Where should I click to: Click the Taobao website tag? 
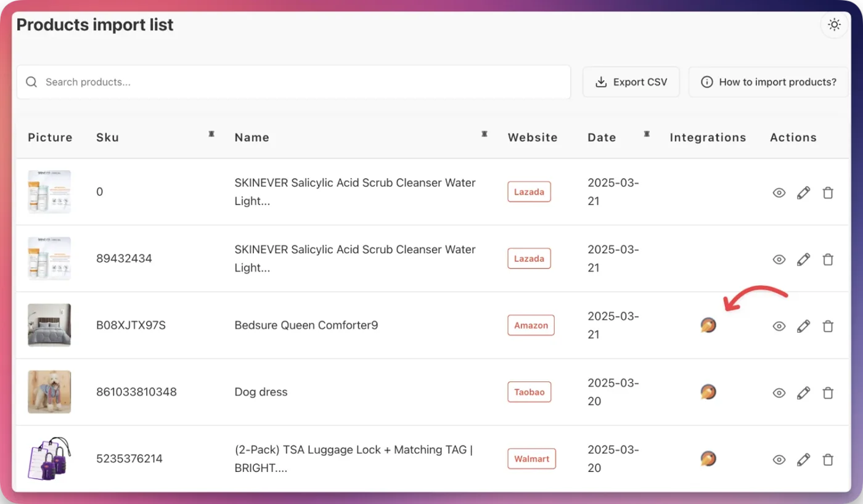point(530,391)
